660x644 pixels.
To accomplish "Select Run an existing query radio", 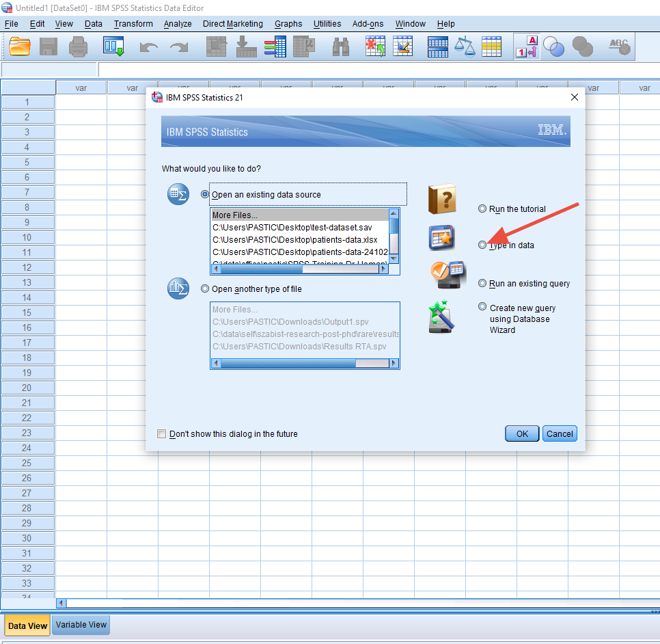I will (482, 283).
